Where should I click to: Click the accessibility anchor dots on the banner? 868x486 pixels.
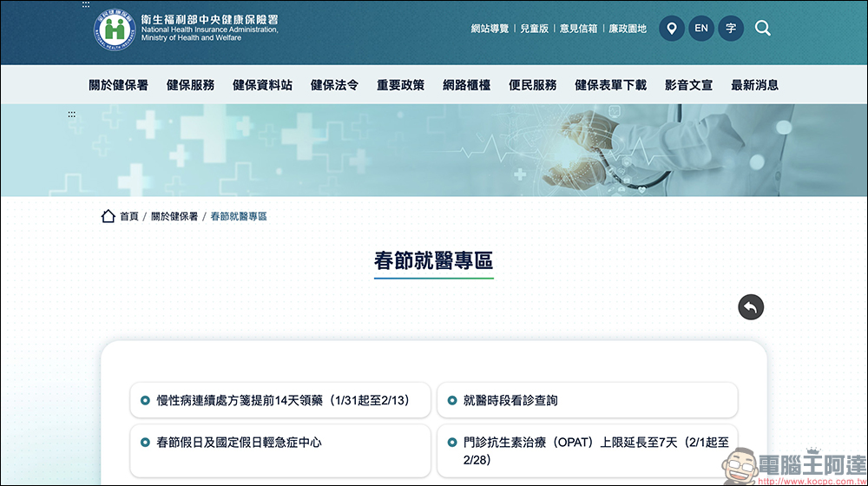(71, 114)
